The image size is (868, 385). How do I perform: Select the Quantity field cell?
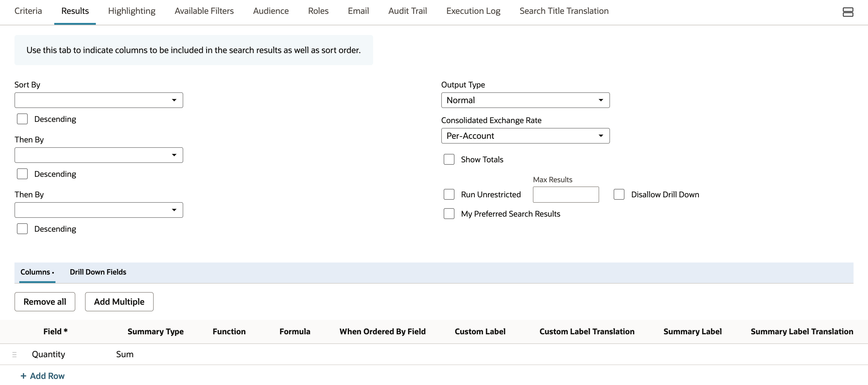tap(49, 354)
